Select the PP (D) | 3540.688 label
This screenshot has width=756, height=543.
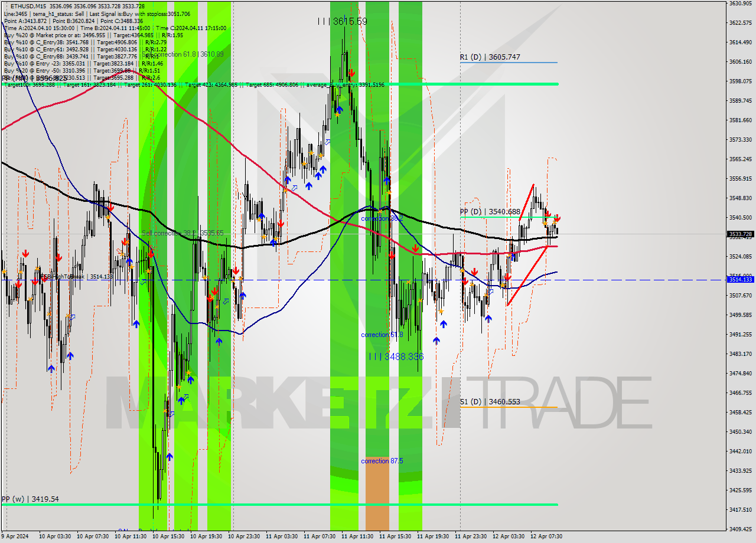click(x=490, y=212)
